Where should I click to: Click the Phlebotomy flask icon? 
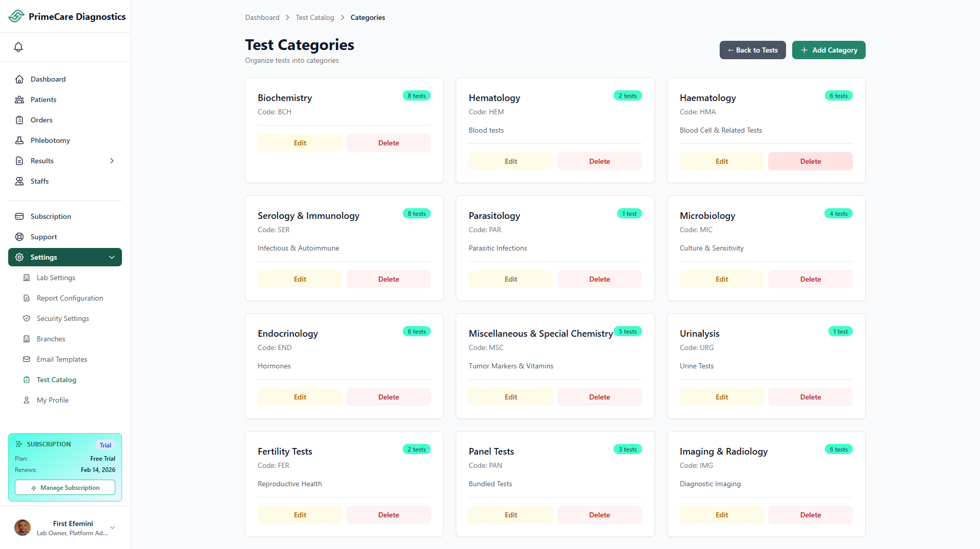[x=19, y=140]
